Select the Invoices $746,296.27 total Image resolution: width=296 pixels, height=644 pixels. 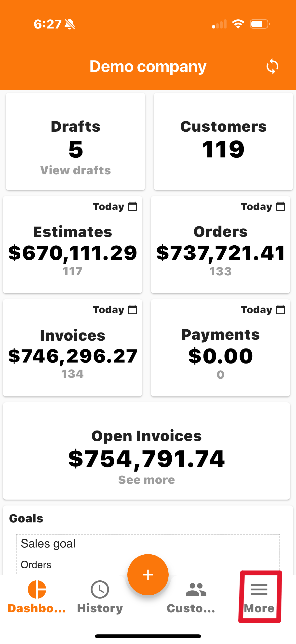click(x=73, y=356)
